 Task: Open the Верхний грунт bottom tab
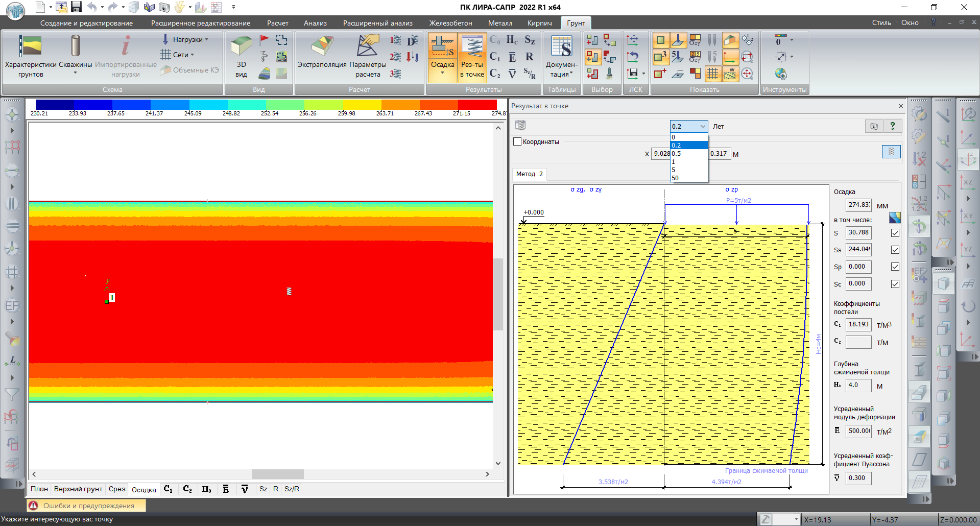point(78,489)
